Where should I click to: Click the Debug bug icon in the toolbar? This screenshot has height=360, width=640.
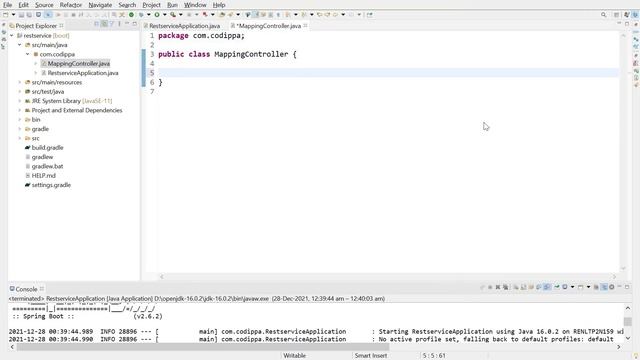pyautogui.click(x=141, y=15)
